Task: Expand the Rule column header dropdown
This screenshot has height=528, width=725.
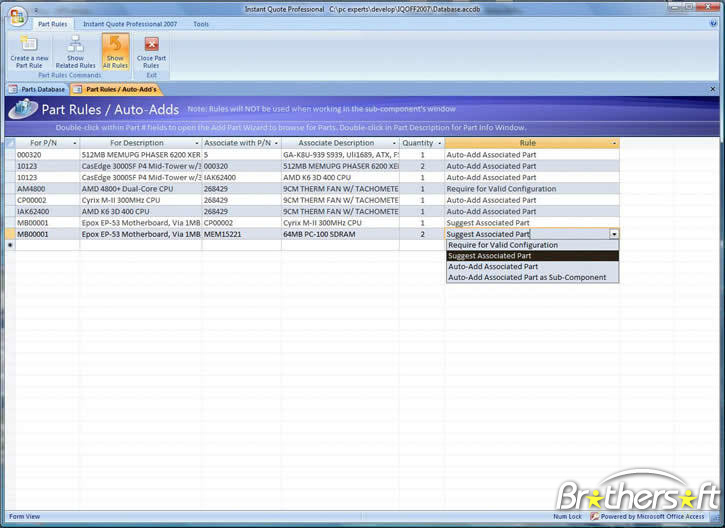Action: (x=614, y=143)
